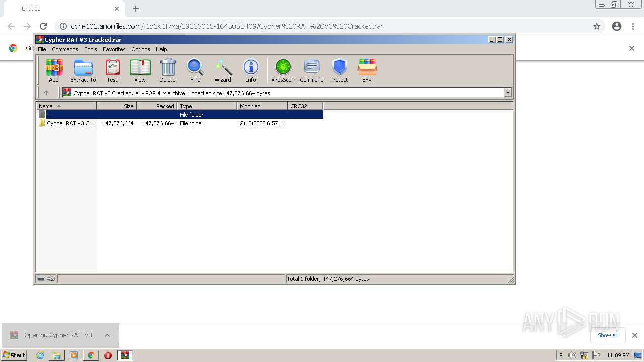Open the Chrome profile avatar

click(x=617, y=26)
